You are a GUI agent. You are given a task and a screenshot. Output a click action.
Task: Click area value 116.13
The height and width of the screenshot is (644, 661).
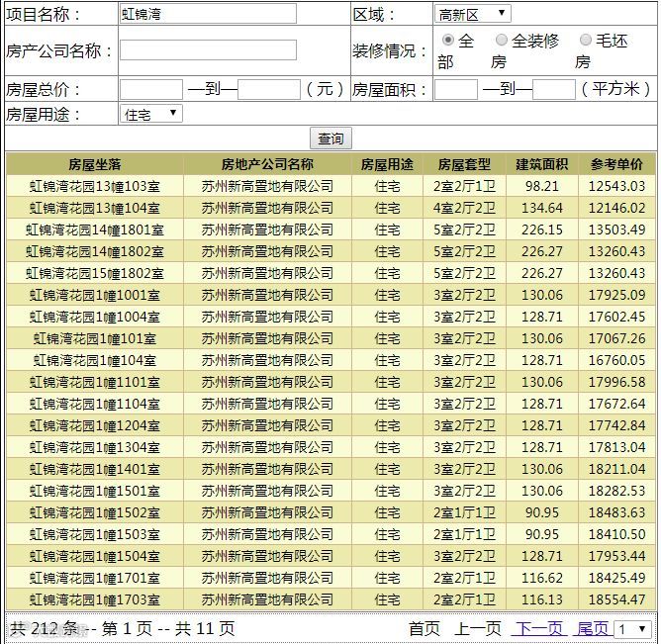(541, 599)
